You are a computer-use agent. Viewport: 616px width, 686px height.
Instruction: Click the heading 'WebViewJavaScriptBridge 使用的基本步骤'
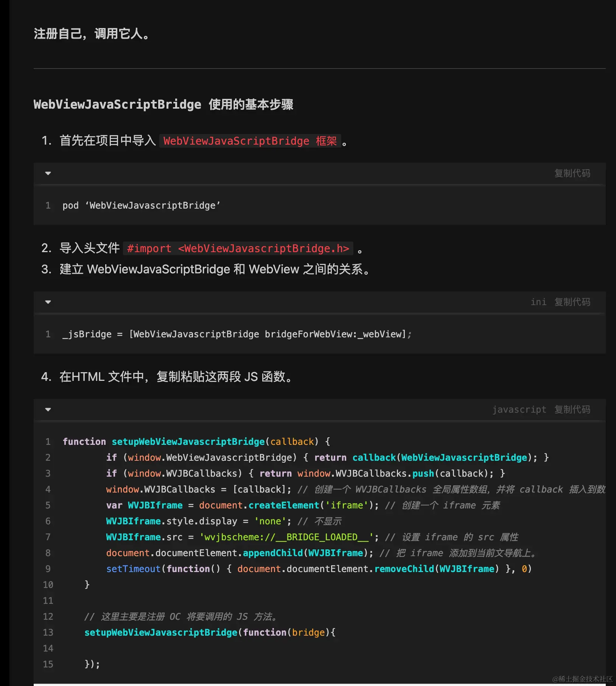163,104
